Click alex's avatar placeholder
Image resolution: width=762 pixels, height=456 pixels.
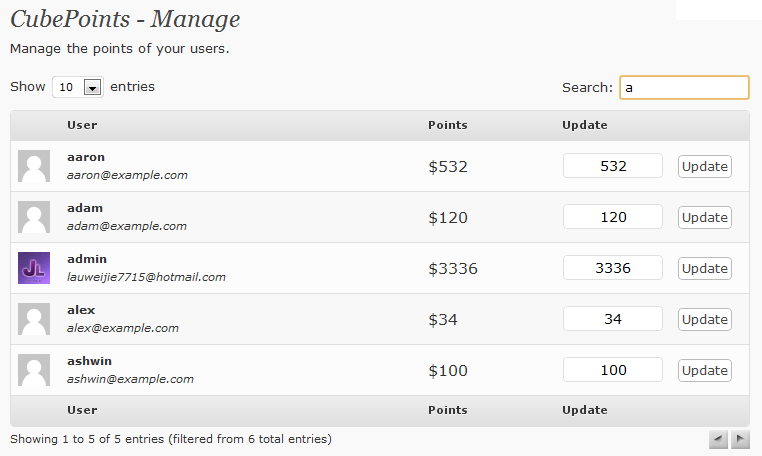pyautogui.click(x=34, y=319)
